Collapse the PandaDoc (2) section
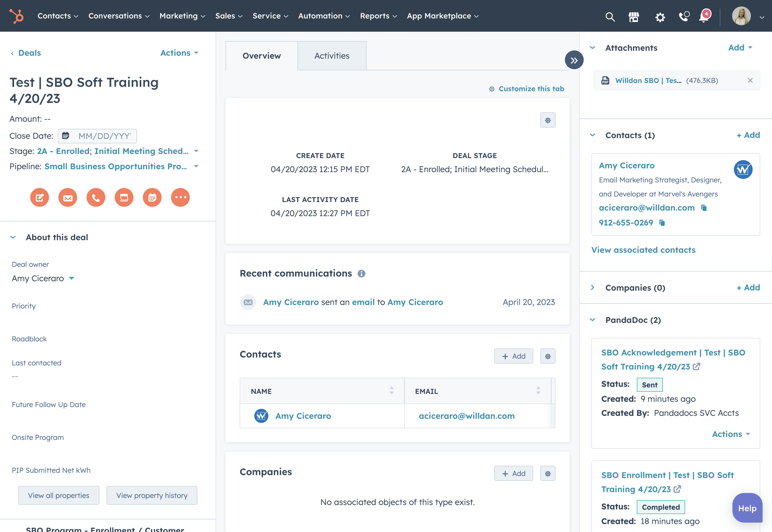772x532 pixels. pos(592,320)
